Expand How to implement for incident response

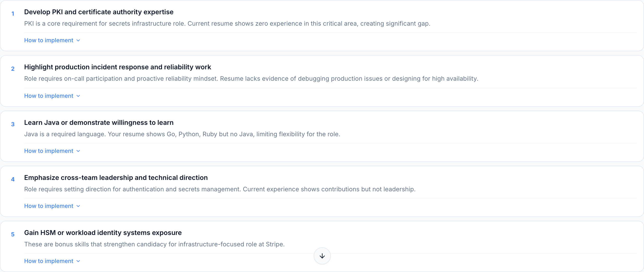[x=49, y=96]
